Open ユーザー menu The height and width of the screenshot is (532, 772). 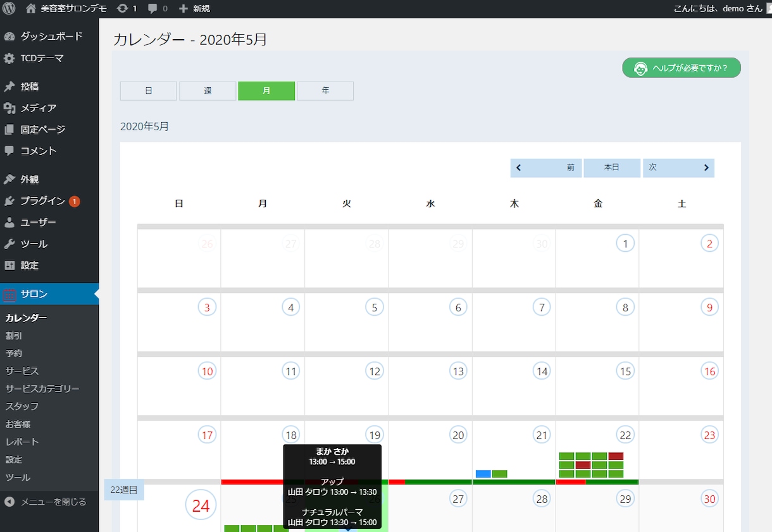tap(49, 223)
